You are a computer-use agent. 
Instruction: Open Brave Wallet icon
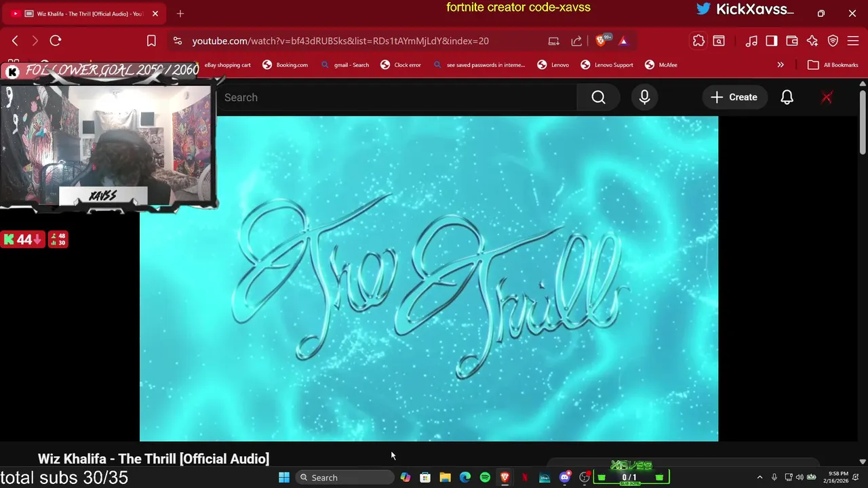tap(792, 41)
